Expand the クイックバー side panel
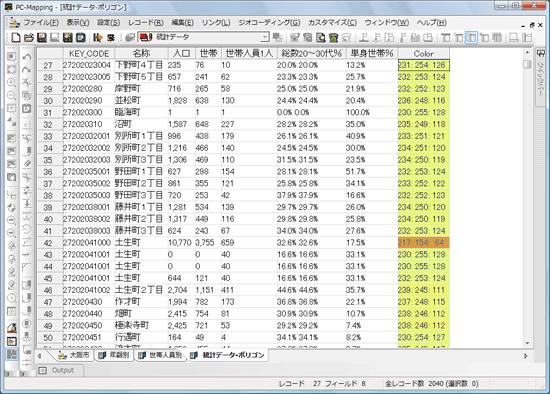Image resolution: width=550 pixels, height=394 pixels. 541,78
